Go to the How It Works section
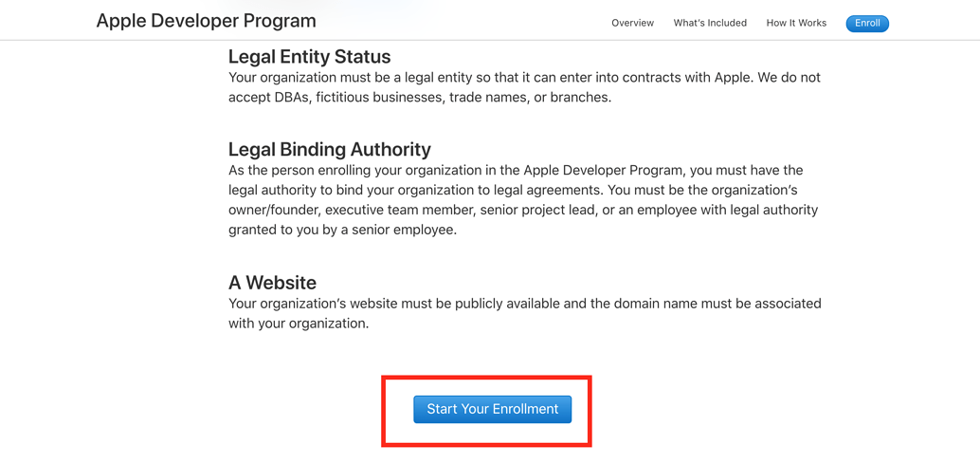Image resolution: width=980 pixels, height=463 pixels. tap(796, 23)
